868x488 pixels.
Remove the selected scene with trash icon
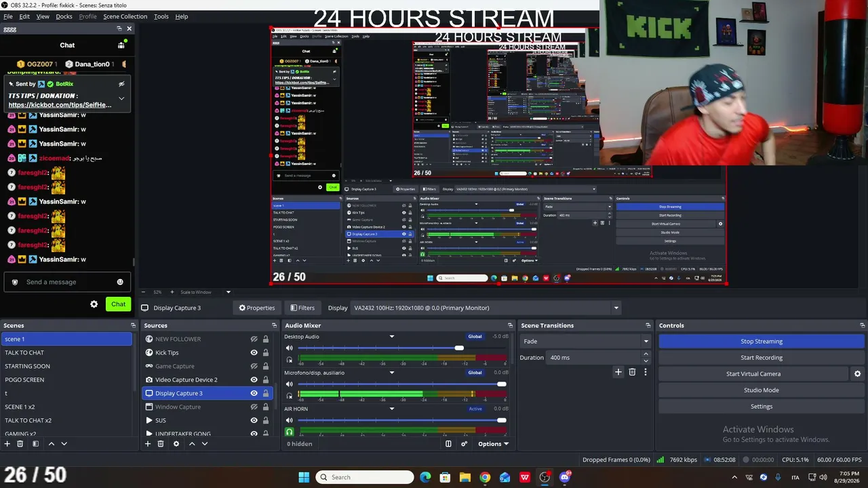(20, 444)
